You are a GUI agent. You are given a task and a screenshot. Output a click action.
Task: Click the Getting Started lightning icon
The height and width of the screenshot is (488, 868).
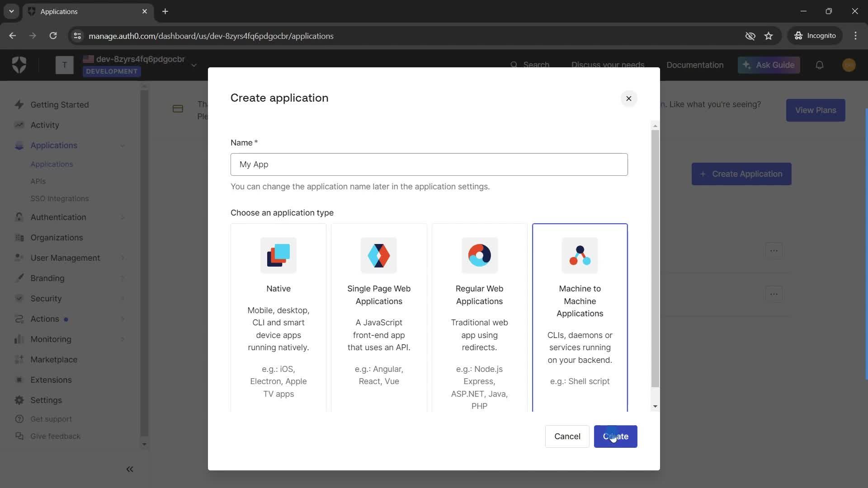click(x=19, y=104)
